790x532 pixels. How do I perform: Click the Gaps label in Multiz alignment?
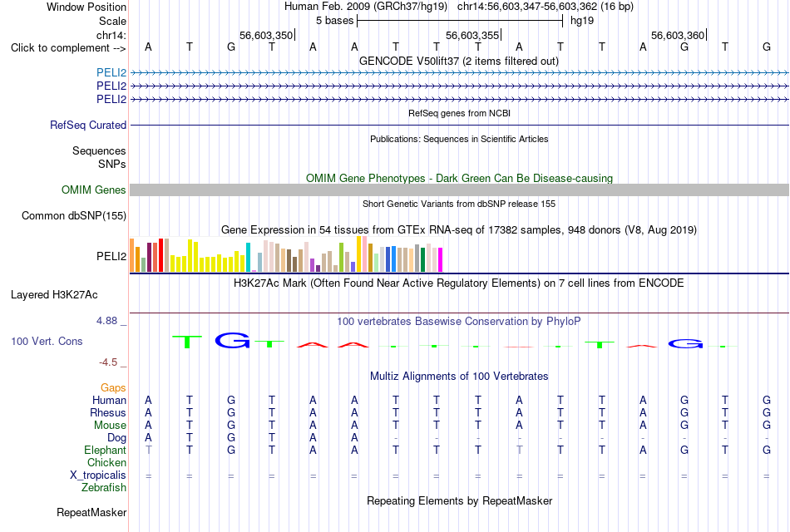(x=113, y=388)
